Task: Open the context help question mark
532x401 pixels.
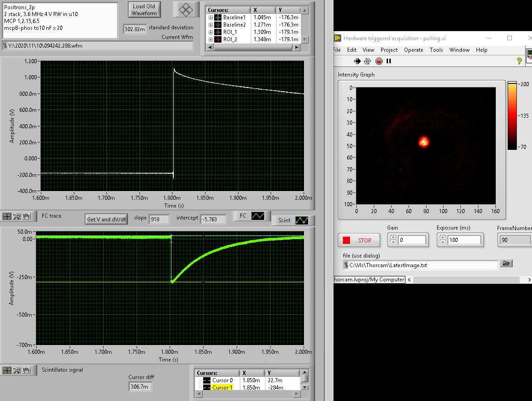Action: click(519, 61)
